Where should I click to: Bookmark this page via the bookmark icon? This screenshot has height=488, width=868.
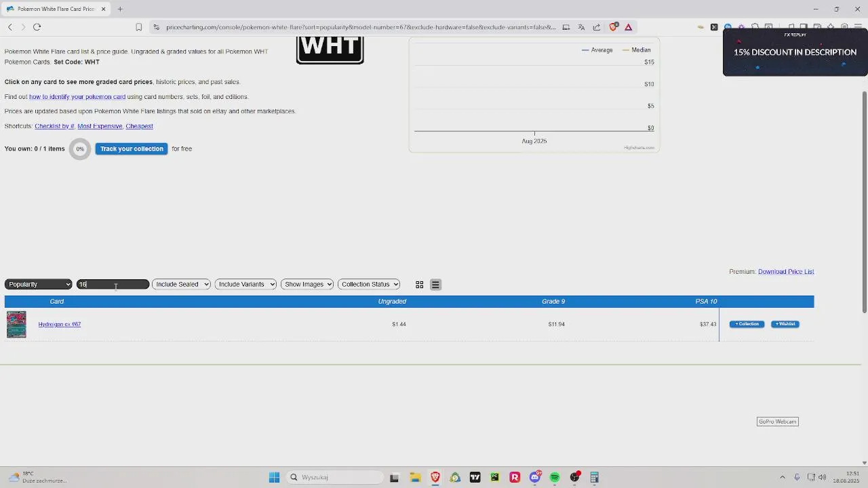point(139,27)
